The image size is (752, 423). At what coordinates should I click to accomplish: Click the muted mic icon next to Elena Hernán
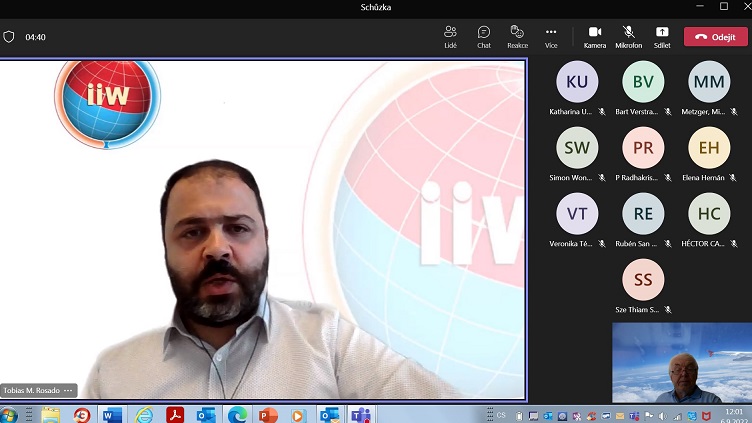point(733,178)
